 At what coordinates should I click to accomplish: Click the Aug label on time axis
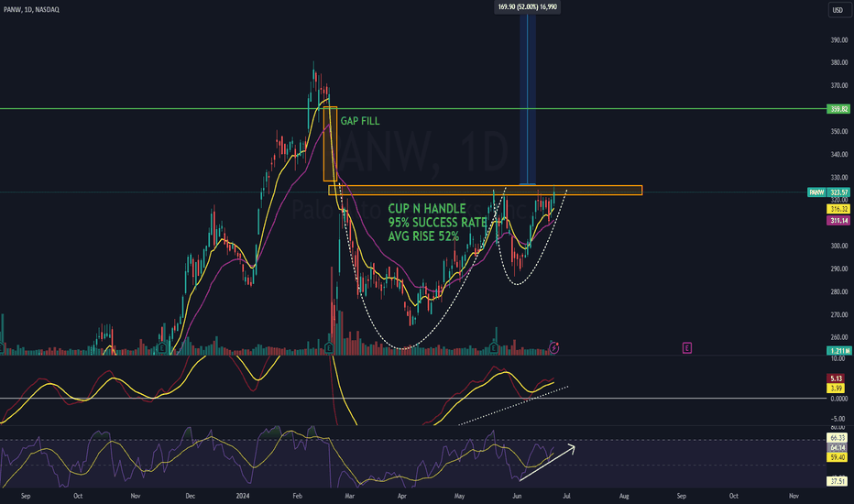pyautogui.click(x=624, y=496)
